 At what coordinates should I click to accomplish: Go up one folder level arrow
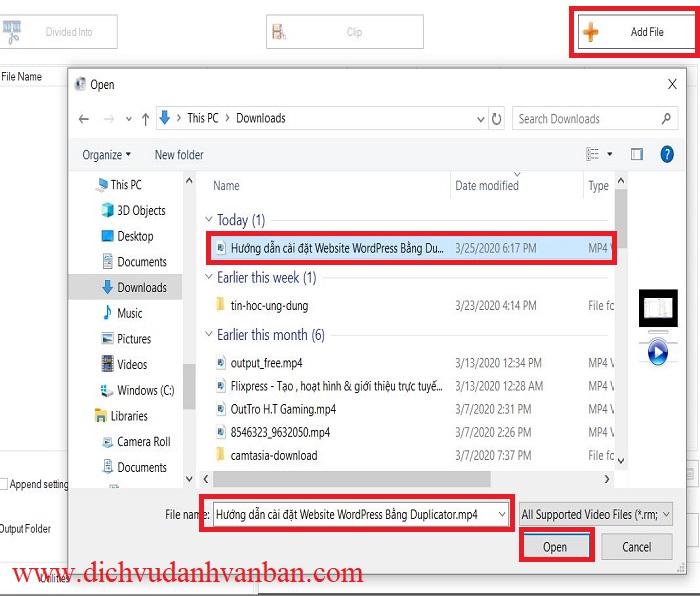[x=145, y=119]
